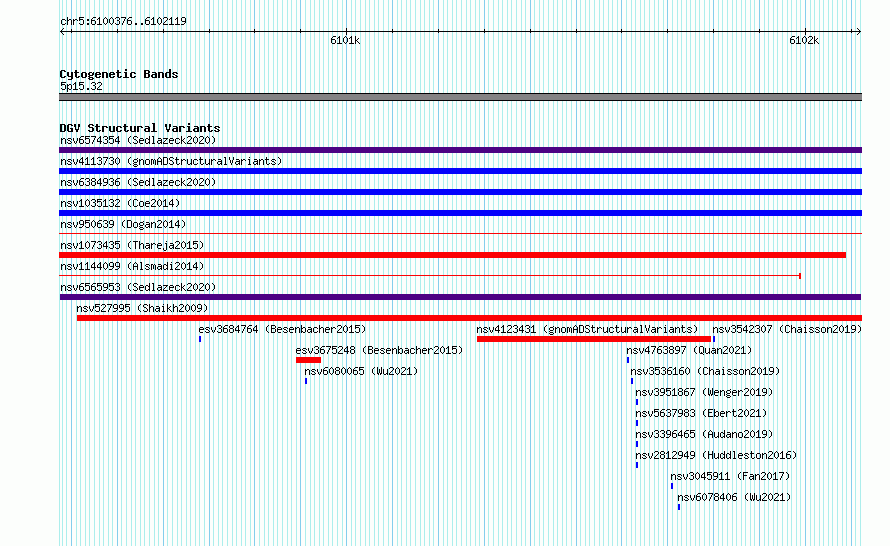Select the 5p15.32 band label

[81, 86]
